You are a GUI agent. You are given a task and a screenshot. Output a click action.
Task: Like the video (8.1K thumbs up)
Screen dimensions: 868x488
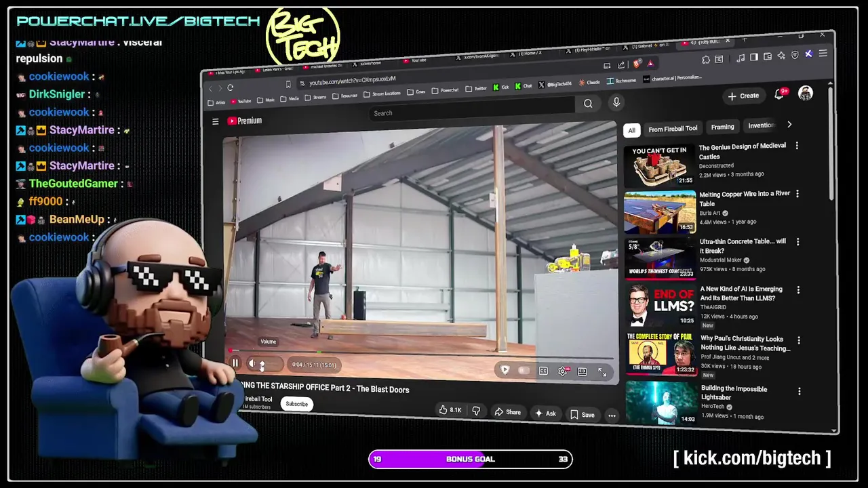(450, 409)
